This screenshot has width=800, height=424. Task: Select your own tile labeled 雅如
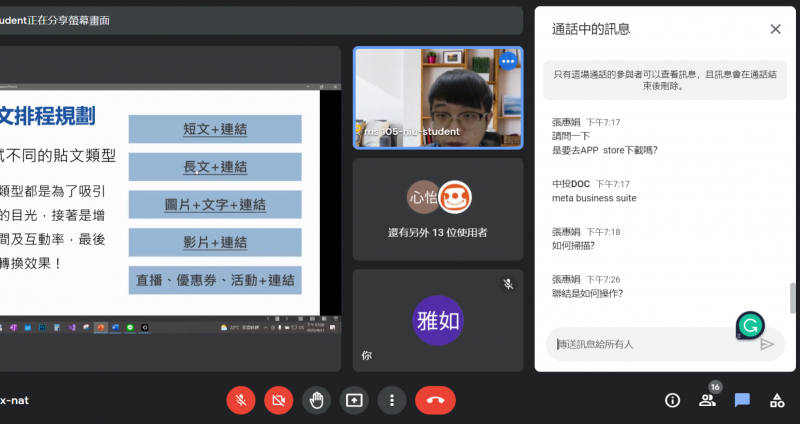pyautogui.click(x=438, y=320)
